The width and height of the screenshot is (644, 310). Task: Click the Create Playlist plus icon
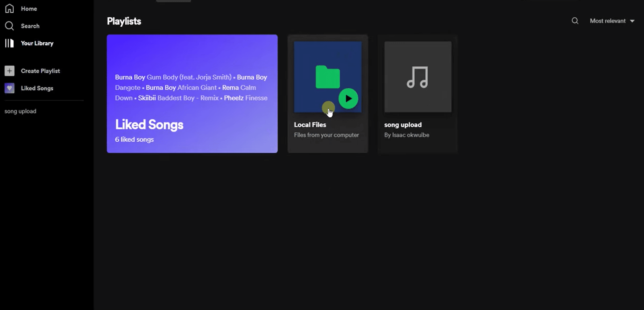pyautogui.click(x=9, y=71)
